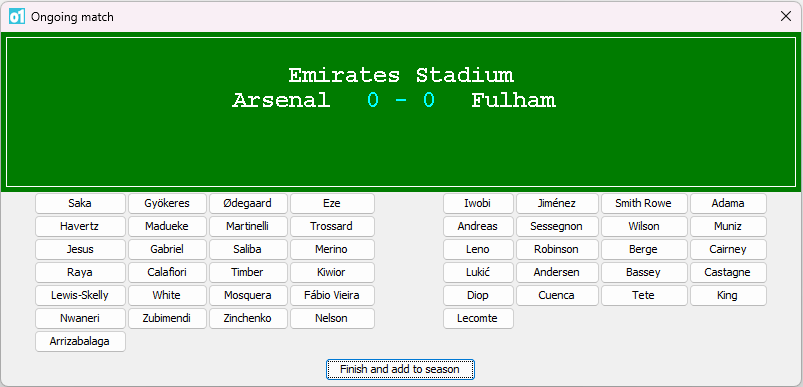
Task: Close the Ongoing match window
Action: 786,16
